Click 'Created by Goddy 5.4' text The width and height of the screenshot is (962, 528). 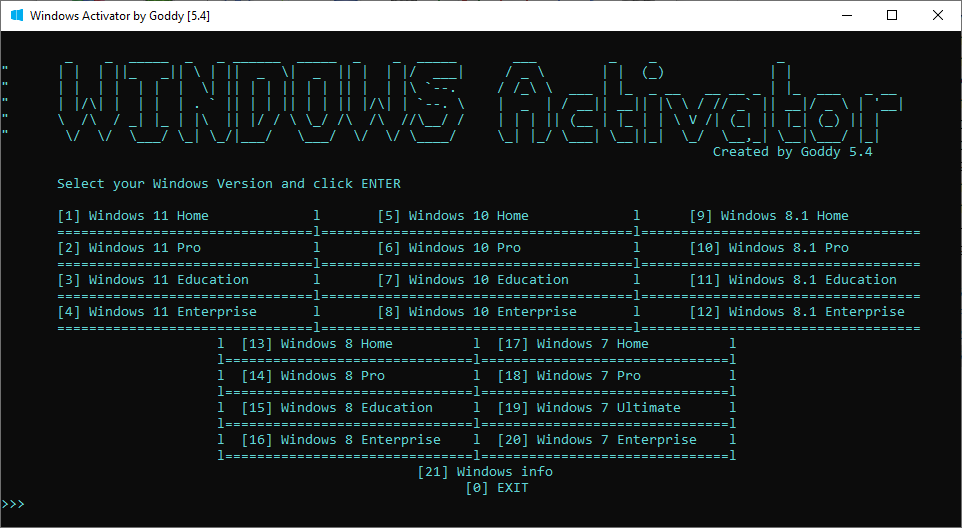click(792, 151)
